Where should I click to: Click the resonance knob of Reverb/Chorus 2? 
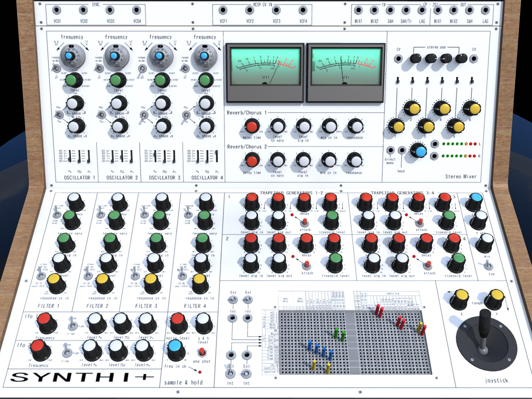tap(355, 160)
